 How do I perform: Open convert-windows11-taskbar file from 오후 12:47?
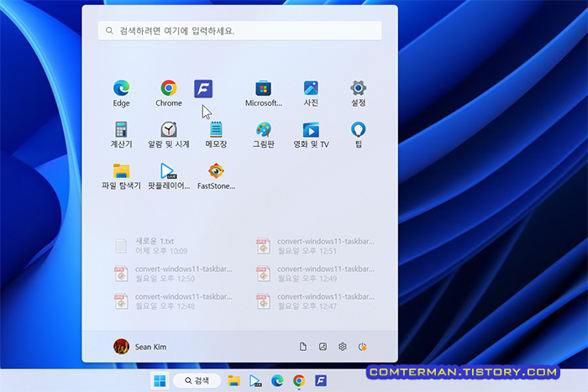[x=315, y=301]
